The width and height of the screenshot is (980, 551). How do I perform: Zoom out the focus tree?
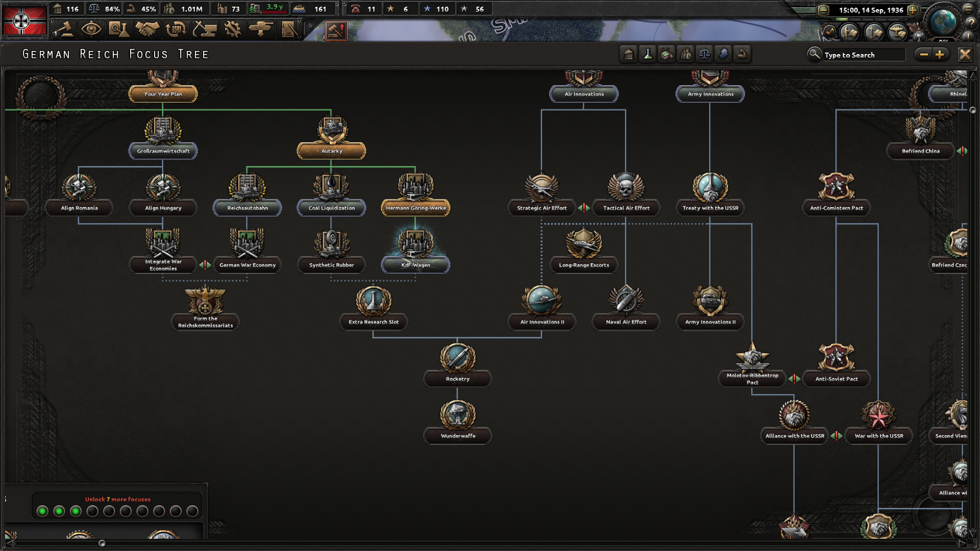924,55
